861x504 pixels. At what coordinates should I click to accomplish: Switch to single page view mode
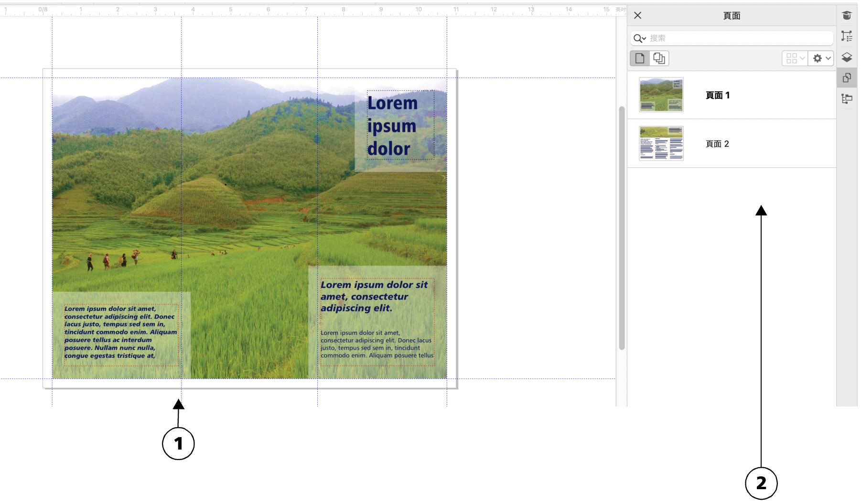(x=640, y=58)
